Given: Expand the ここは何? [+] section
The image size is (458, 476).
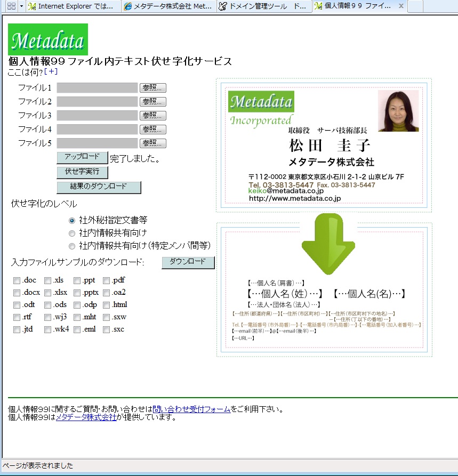Looking at the screenshot, I should tap(51, 71).
